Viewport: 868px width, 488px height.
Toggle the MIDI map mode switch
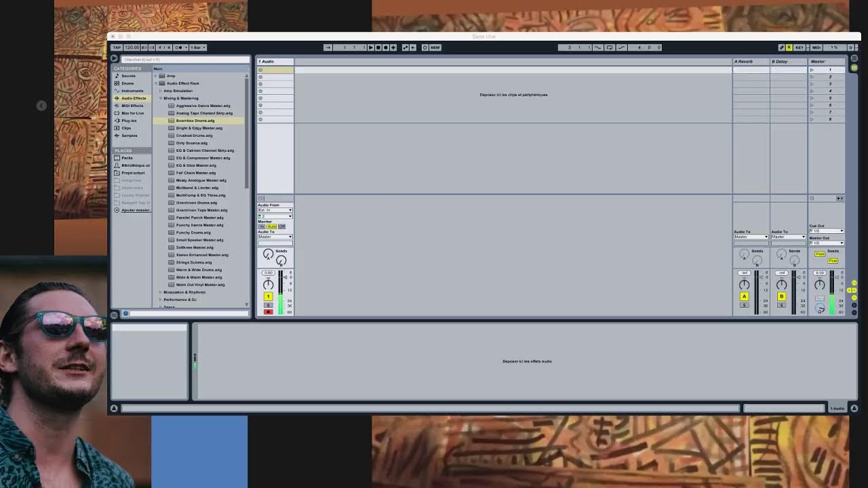pyautogui.click(x=816, y=47)
